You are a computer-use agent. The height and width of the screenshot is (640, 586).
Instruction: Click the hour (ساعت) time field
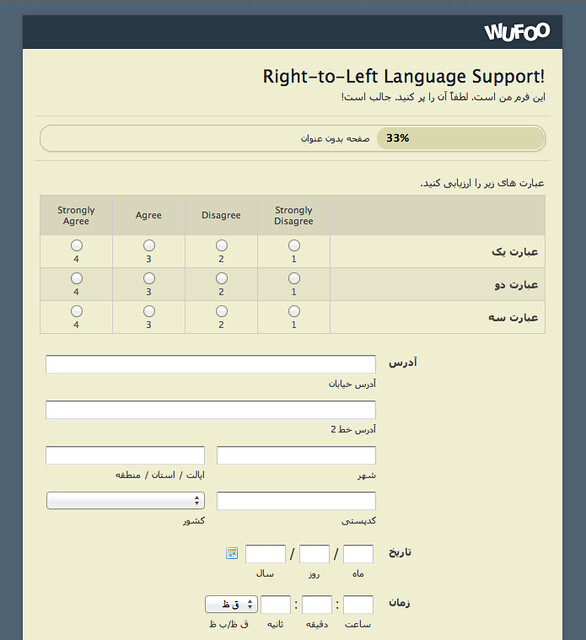coord(358,604)
